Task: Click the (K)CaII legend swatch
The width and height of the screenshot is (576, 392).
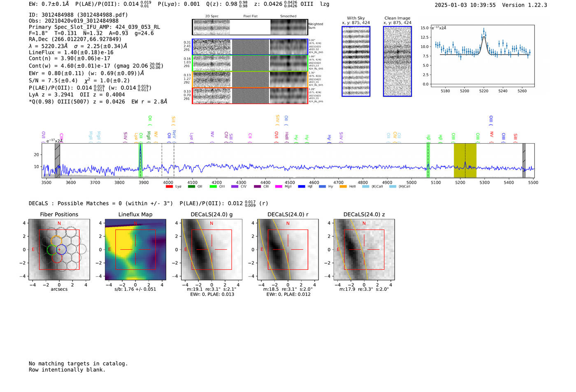Action: click(x=366, y=186)
